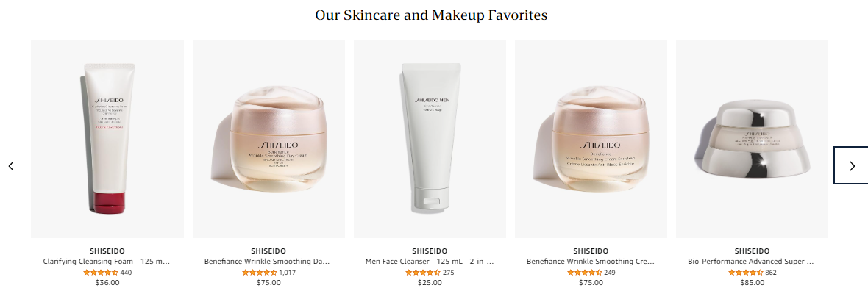Screen dimensions: 868x302
Task: Open Men Face Cleanser product image
Action: pyautogui.click(x=430, y=139)
